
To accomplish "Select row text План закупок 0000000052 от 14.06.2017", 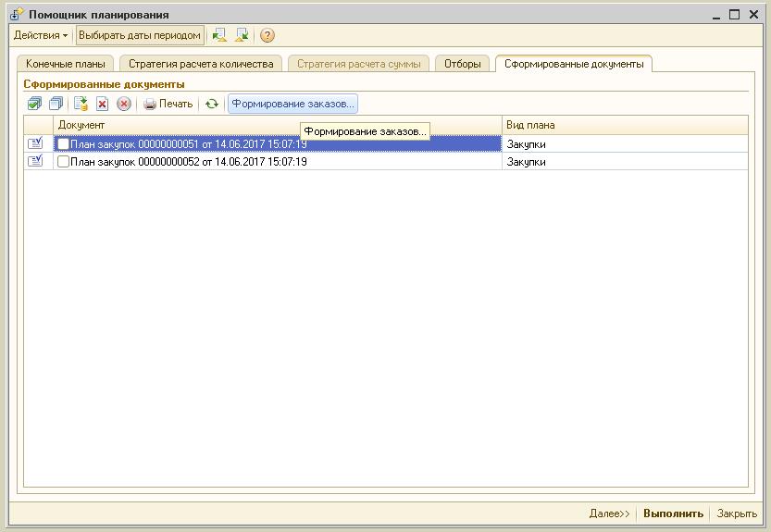I will (189, 162).
